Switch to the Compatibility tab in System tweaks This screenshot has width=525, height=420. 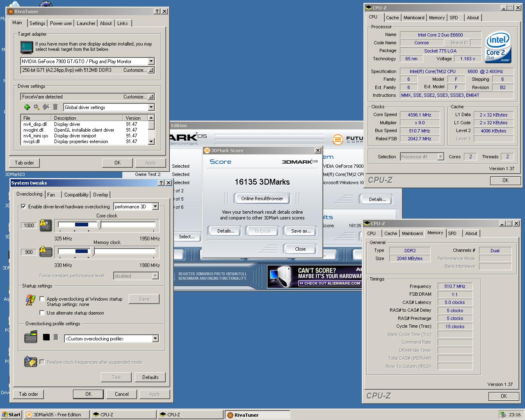click(x=76, y=195)
